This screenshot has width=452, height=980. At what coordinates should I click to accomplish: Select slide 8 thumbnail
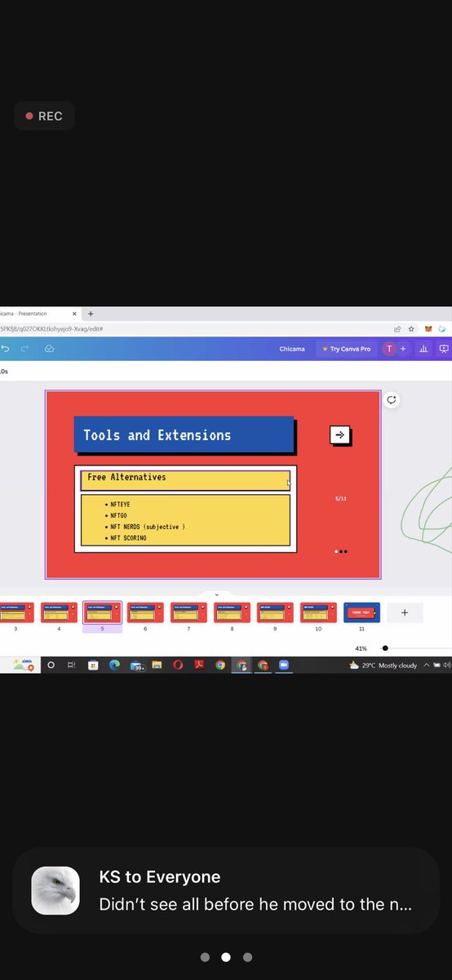[232, 612]
